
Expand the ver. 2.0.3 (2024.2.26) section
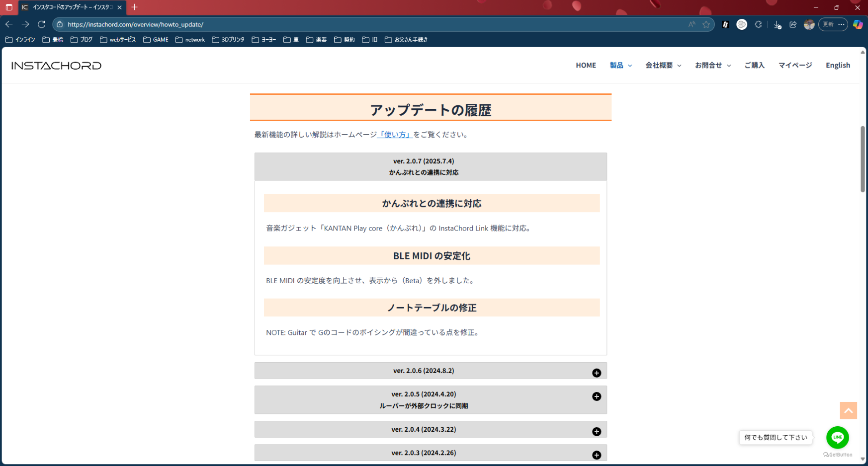(x=431, y=453)
